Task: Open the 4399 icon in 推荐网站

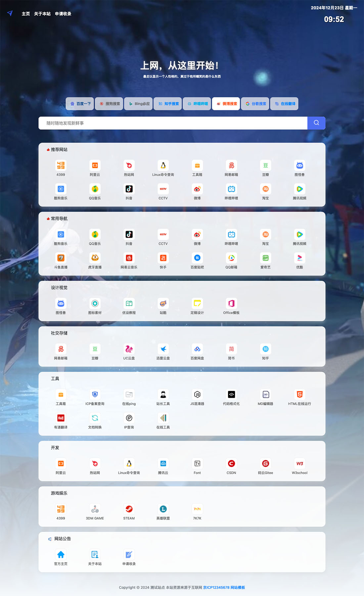Action: 61,165
